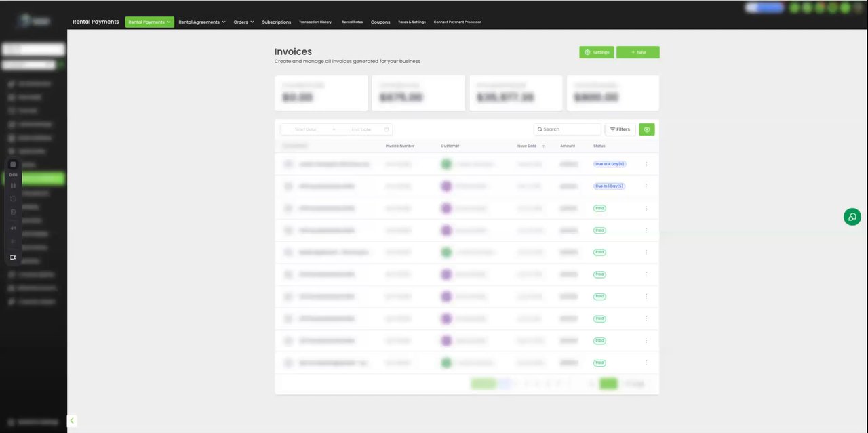The width and height of the screenshot is (868, 433).
Task: Open the Transaction History page
Action: click(x=315, y=22)
